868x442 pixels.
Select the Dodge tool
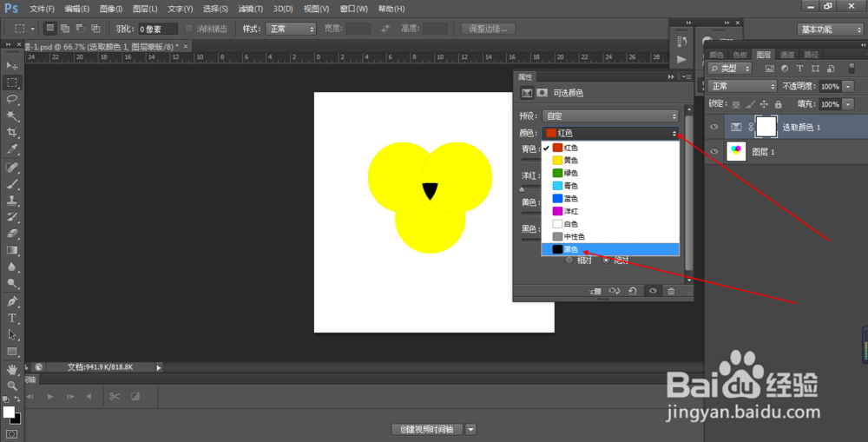point(11,284)
